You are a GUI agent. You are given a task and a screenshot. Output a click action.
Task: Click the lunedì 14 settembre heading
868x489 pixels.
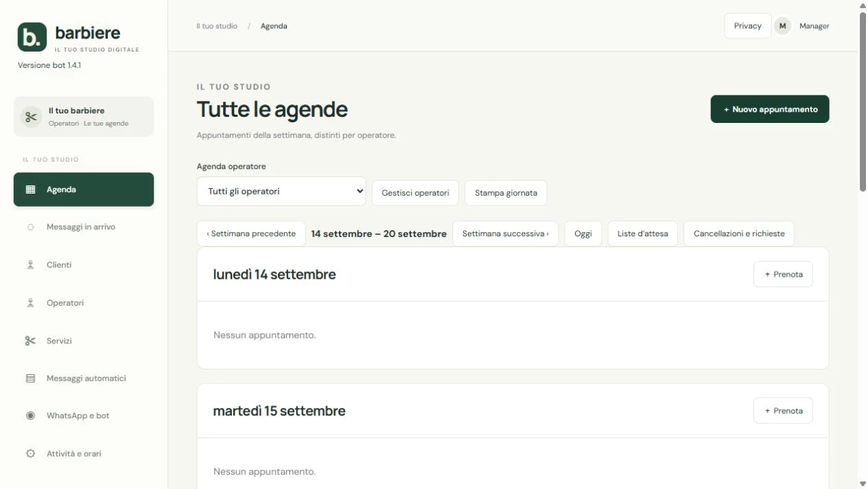click(274, 275)
